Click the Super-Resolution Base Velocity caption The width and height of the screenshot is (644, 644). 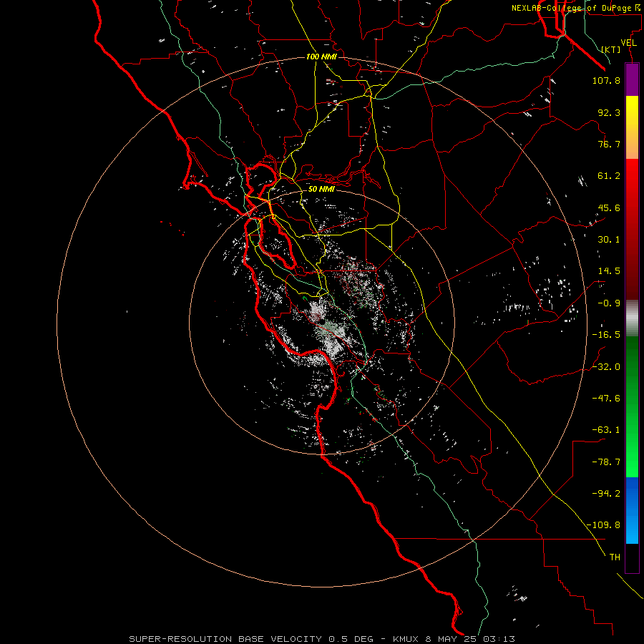(322, 639)
